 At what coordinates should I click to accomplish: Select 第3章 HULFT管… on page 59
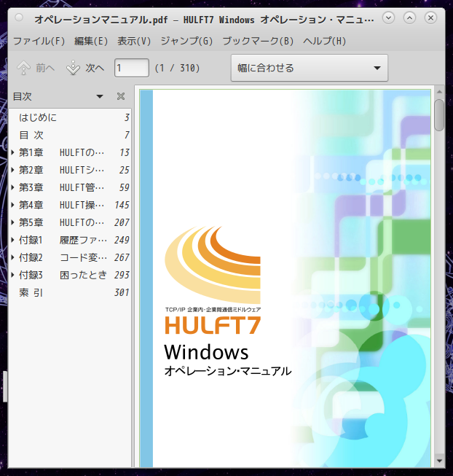[x=70, y=187]
